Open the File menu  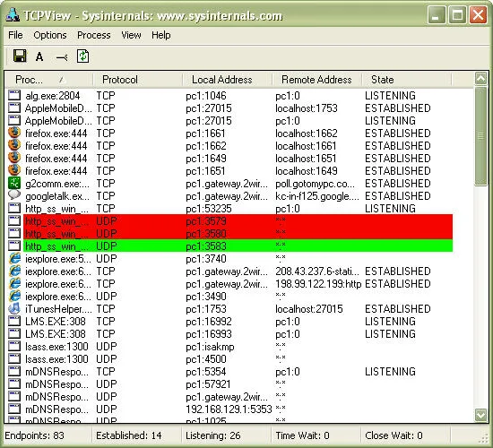[15, 35]
